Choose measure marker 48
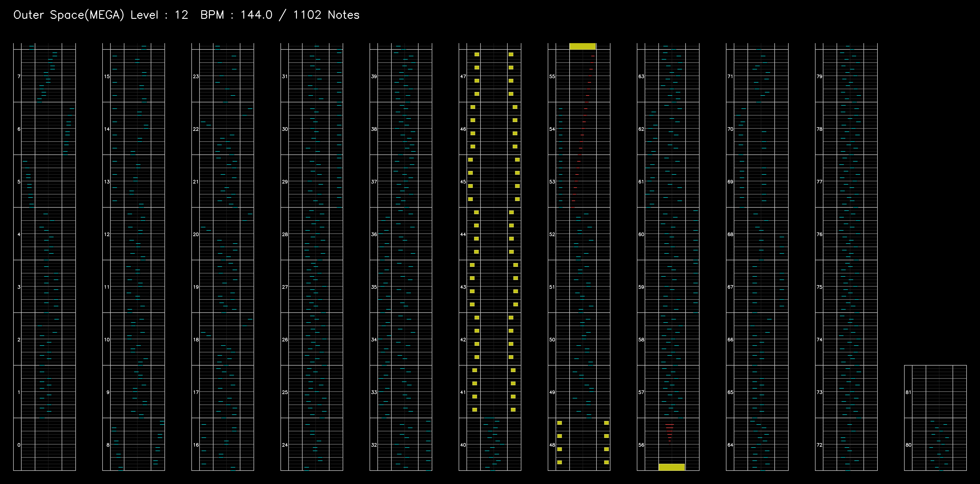The height and width of the screenshot is (484, 980). pyautogui.click(x=552, y=445)
